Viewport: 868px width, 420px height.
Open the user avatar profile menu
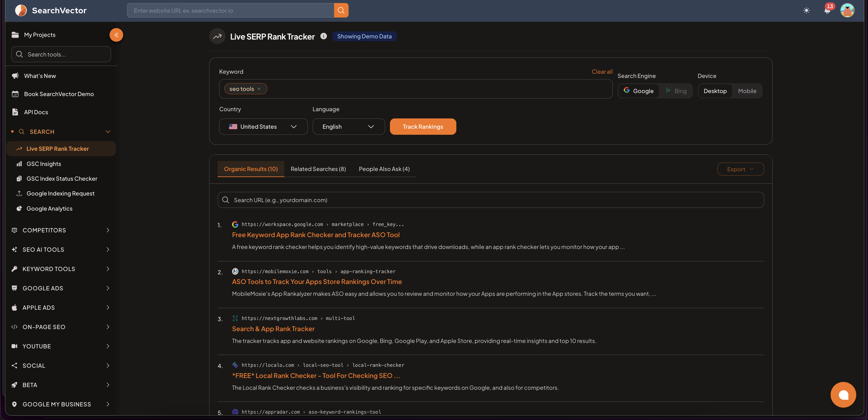coord(847,11)
